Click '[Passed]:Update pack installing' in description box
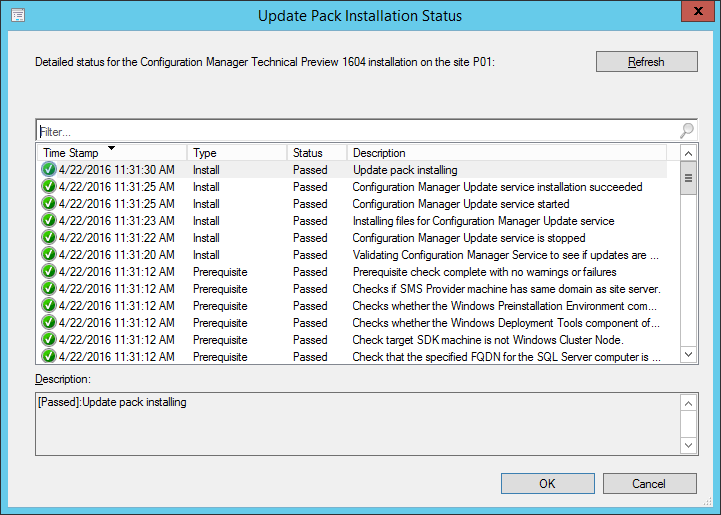The width and height of the screenshot is (721, 515). tap(112, 402)
